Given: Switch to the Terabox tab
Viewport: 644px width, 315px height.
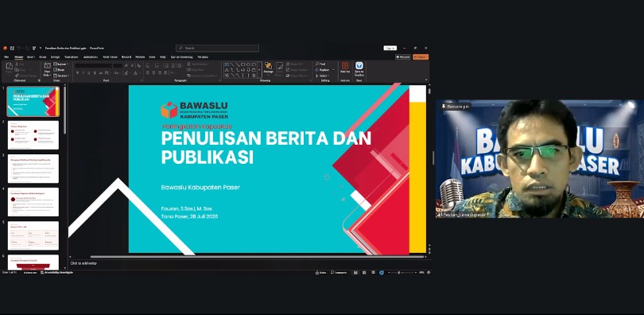Looking at the screenshot, I should pos(203,56).
